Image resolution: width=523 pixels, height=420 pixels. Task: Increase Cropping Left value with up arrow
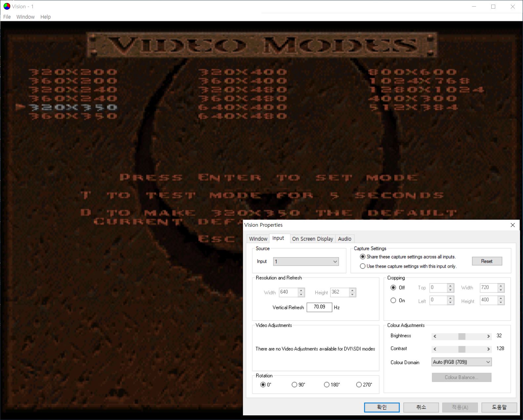pyautogui.click(x=450, y=298)
